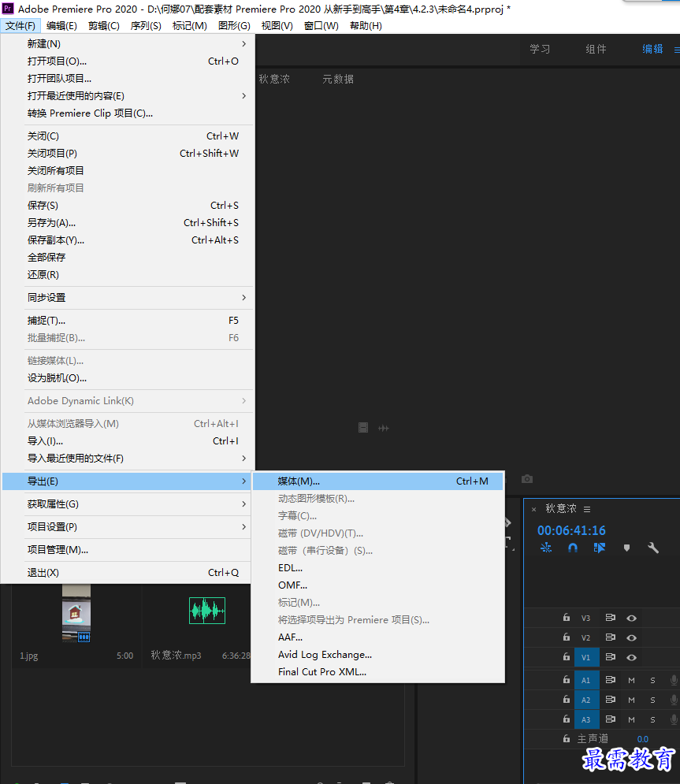Toggle the magnet Snap icon in timeline
The height and width of the screenshot is (784, 680).
[573, 548]
